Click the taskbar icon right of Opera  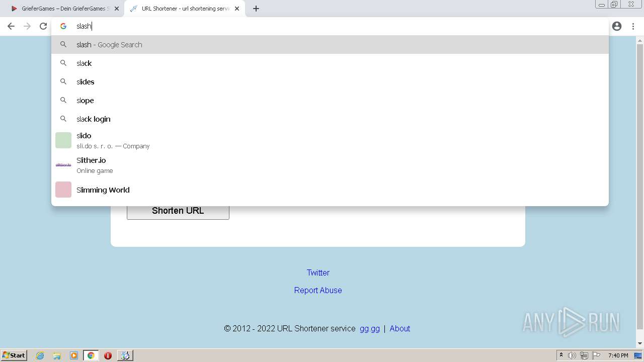click(125, 355)
